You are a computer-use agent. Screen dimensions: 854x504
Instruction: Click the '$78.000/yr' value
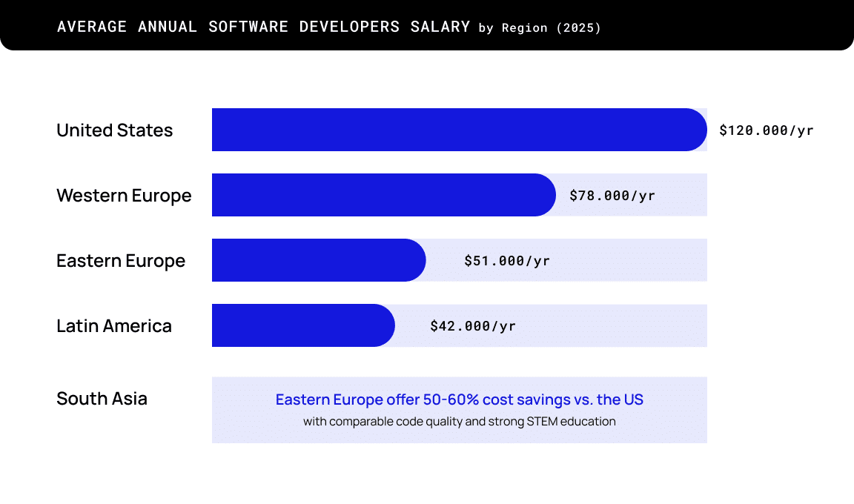[x=612, y=196]
